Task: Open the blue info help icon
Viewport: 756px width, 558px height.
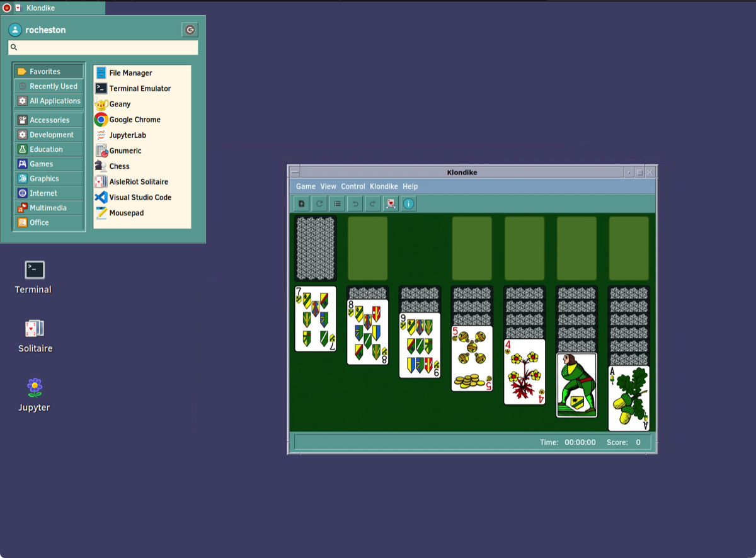Action: pyautogui.click(x=409, y=203)
